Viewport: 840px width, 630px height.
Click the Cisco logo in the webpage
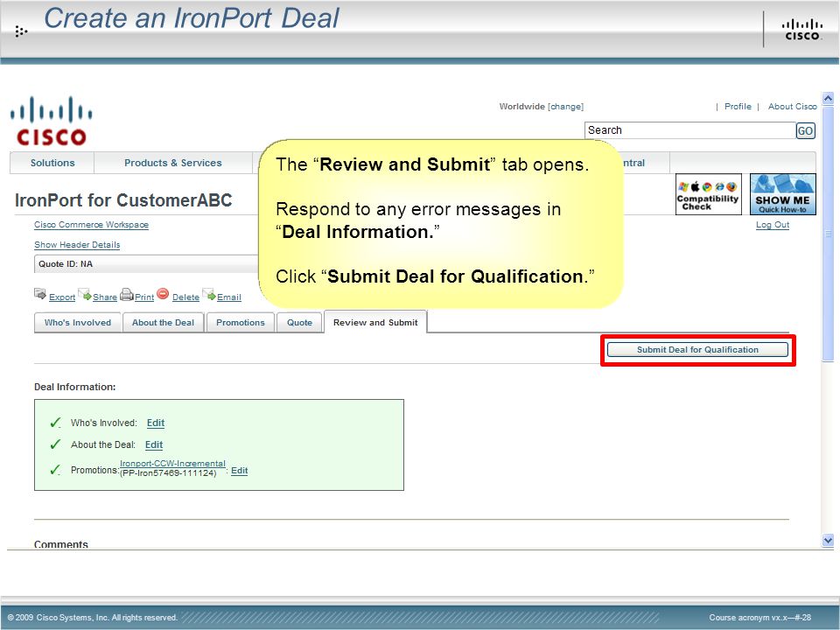pos(52,121)
